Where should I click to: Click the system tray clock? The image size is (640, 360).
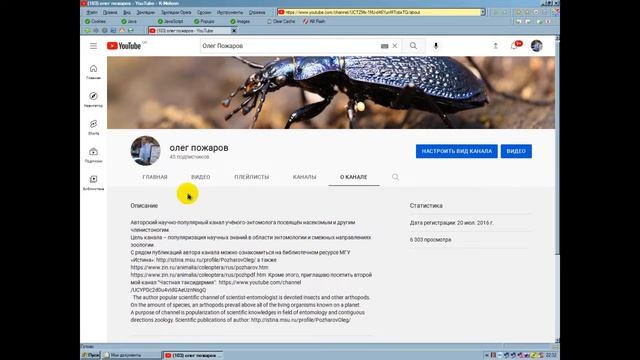551,356
